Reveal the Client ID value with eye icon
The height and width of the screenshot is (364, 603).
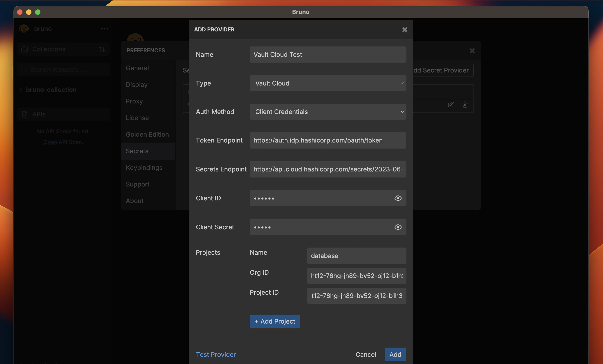coord(398,198)
